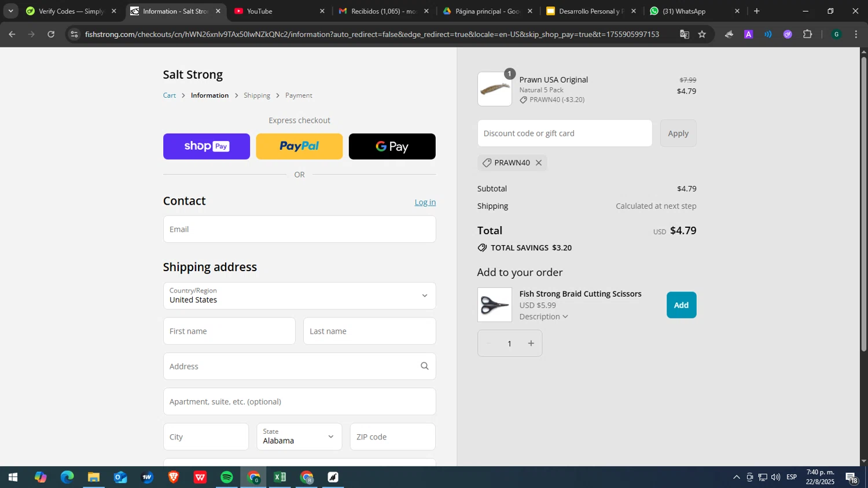Open the notifications center icon
Screen dimensions: 868x488
coord(852,478)
